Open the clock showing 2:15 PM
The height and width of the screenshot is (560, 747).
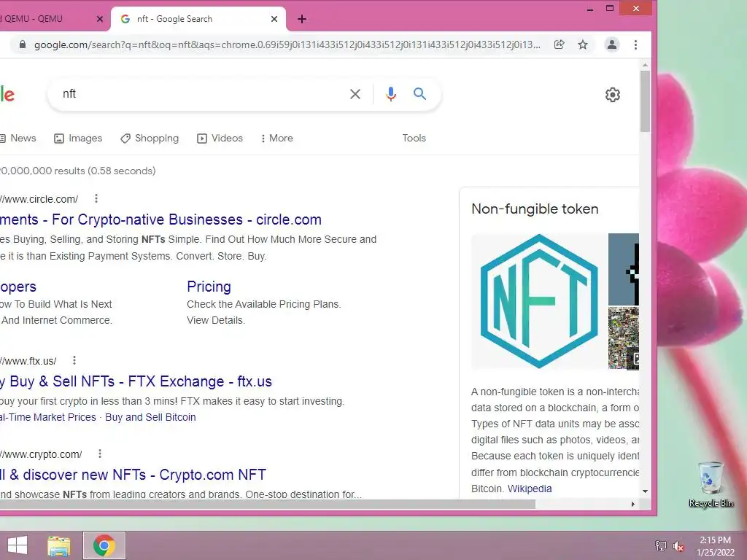[x=715, y=546]
